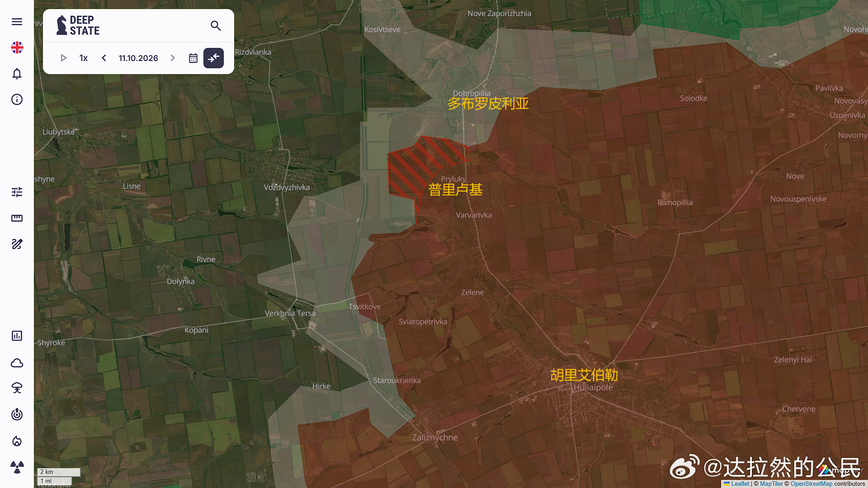Toggle the radiation hazard icon
Image resolution: width=868 pixels, height=488 pixels.
coord(17,467)
